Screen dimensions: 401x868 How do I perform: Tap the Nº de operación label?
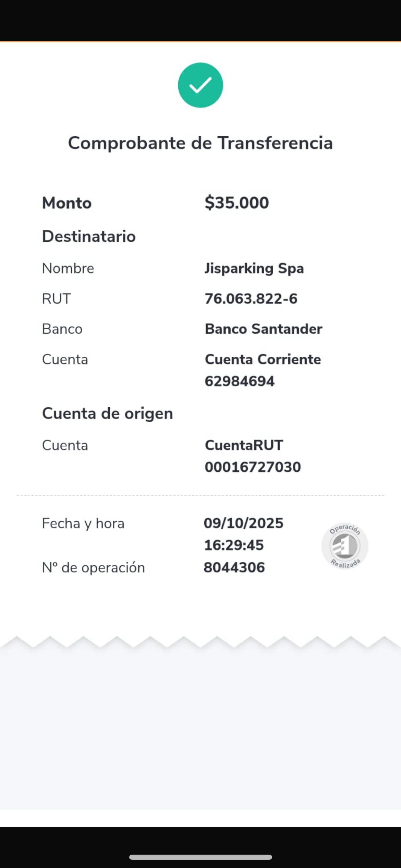click(x=93, y=568)
